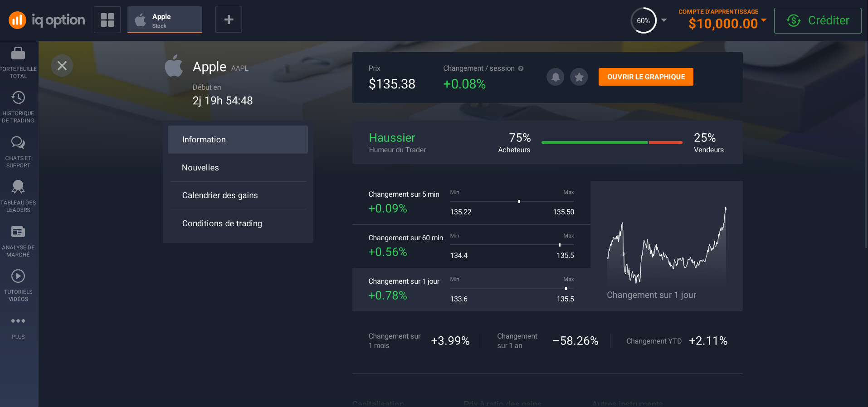Click the 75% Acheteurs figure
The width and height of the screenshot is (868, 407).
[x=520, y=138]
